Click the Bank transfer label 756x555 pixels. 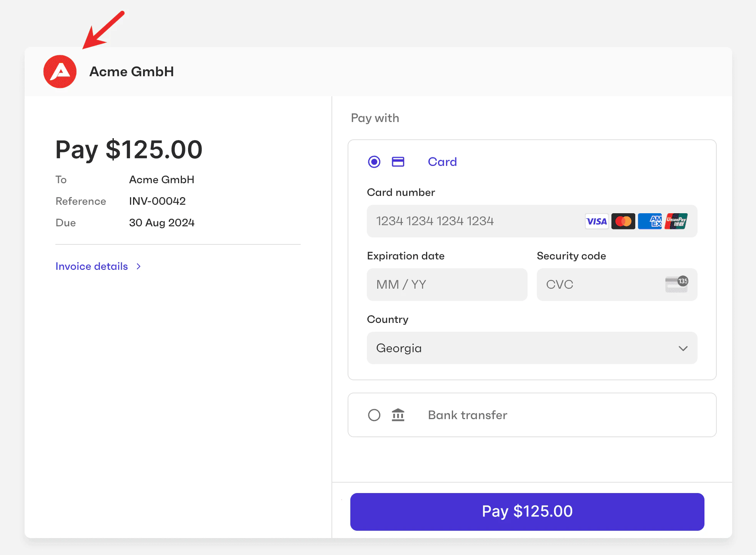[467, 415]
